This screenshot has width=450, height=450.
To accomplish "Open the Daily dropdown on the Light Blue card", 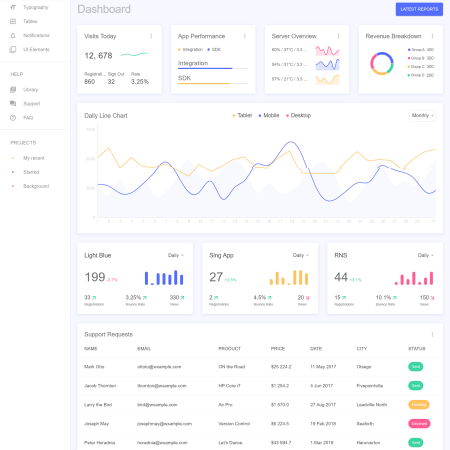I will (x=176, y=255).
